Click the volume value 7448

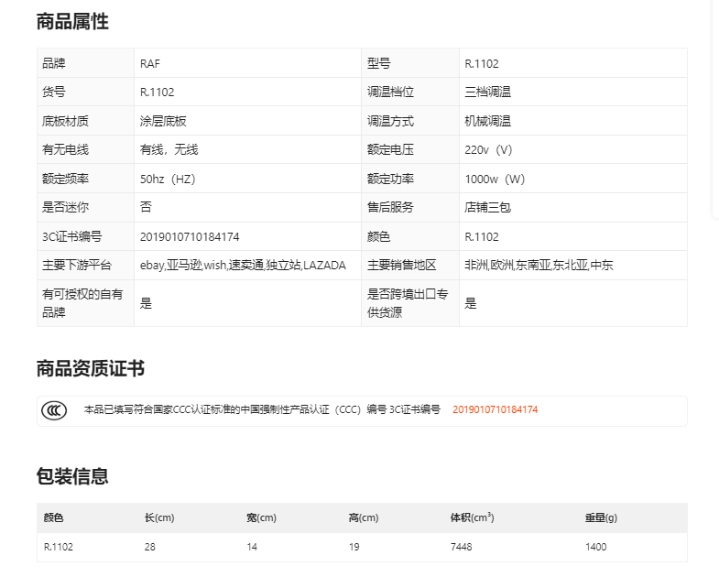coord(461,547)
